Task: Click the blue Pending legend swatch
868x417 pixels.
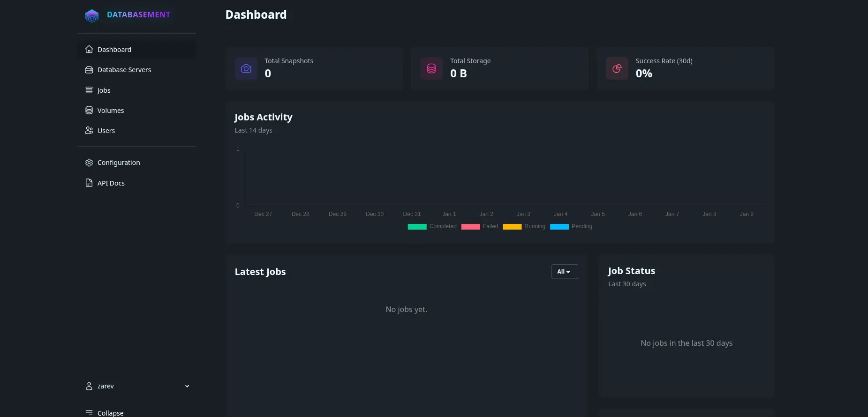Action: tap(559, 227)
